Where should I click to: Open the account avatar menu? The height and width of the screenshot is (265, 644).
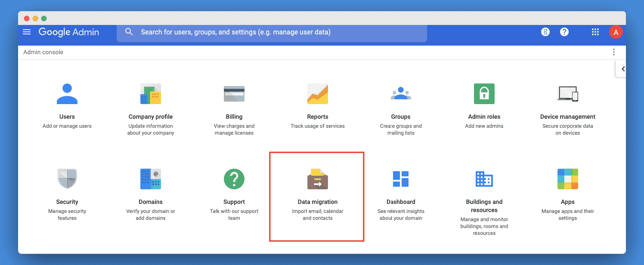coord(616,32)
